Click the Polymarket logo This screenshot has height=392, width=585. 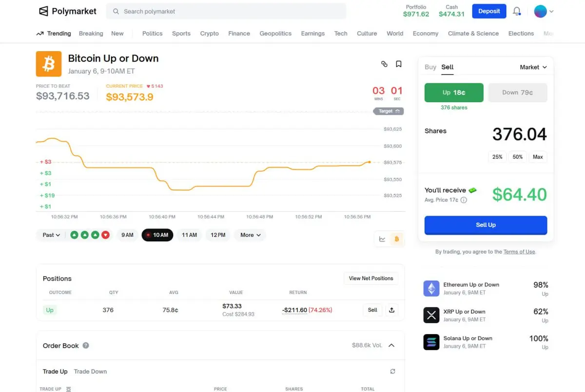click(68, 11)
